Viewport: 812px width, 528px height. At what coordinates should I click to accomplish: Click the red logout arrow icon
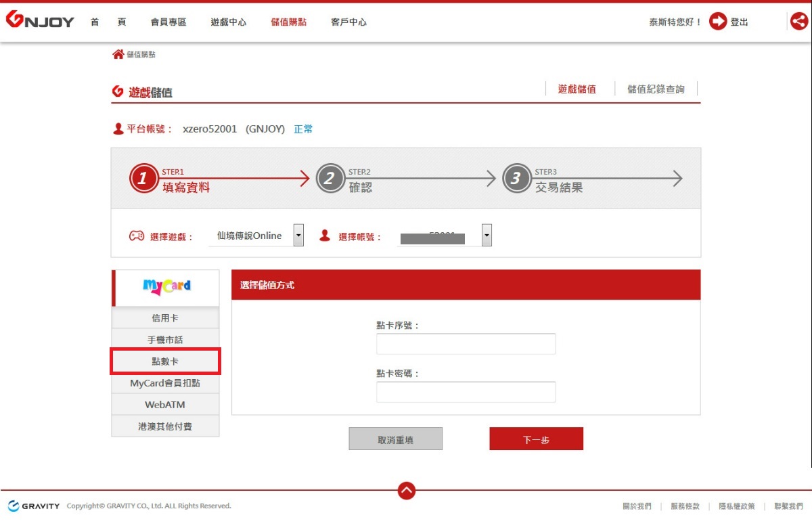pyautogui.click(x=717, y=22)
